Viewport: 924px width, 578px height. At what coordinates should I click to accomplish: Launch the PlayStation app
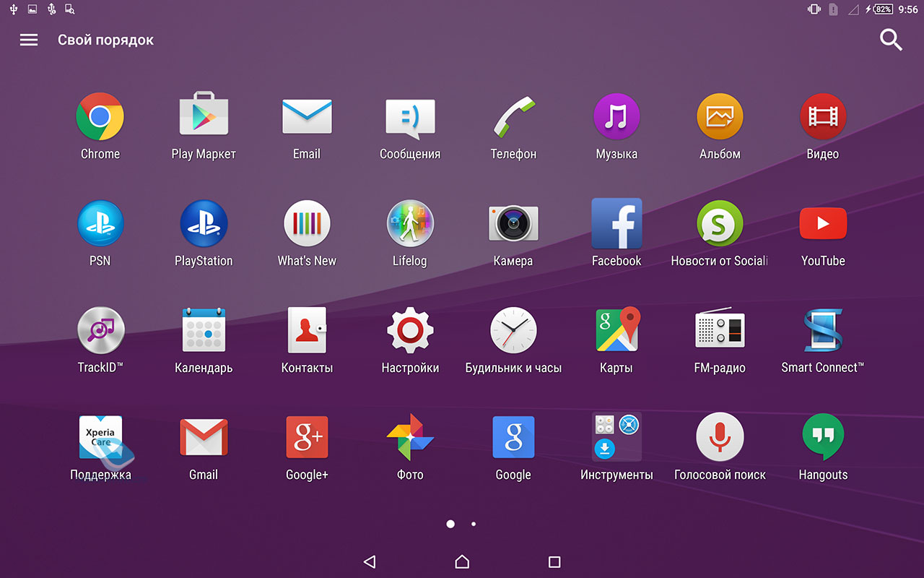204,223
